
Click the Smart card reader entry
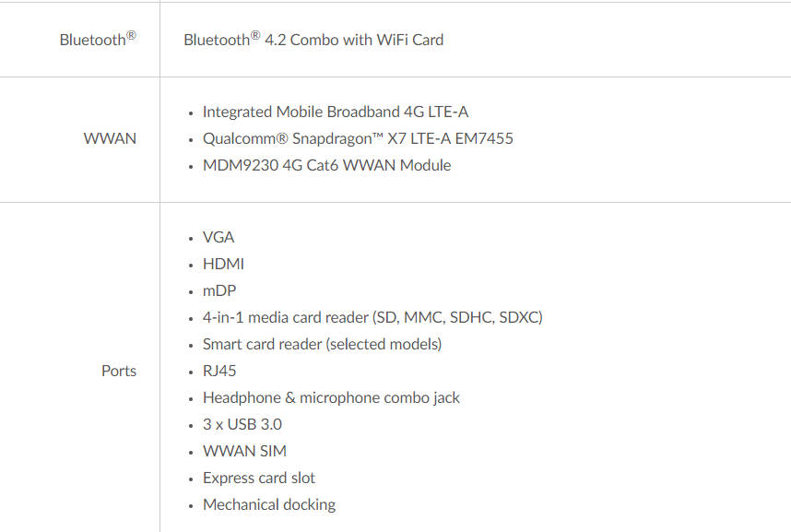tap(322, 344)
